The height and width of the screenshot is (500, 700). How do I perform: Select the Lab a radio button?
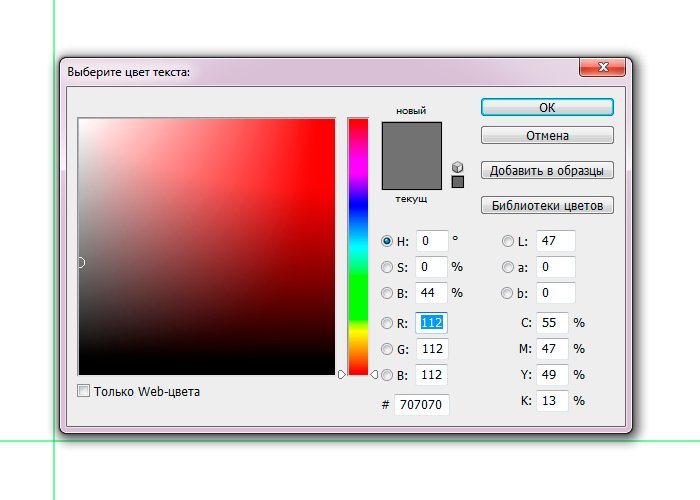508,267
